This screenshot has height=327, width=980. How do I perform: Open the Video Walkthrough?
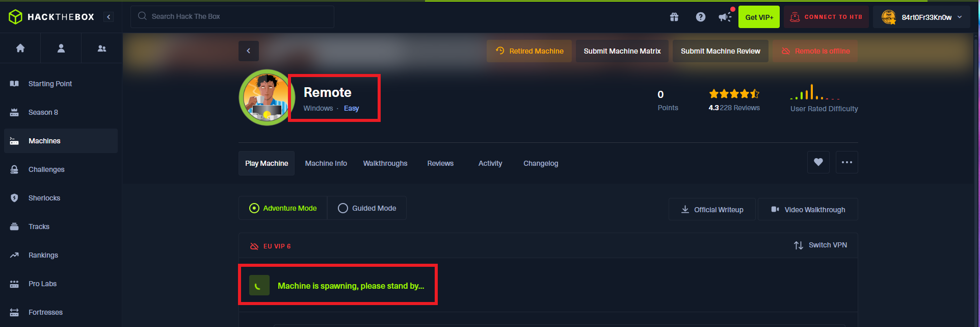click(x=808, y=209)
